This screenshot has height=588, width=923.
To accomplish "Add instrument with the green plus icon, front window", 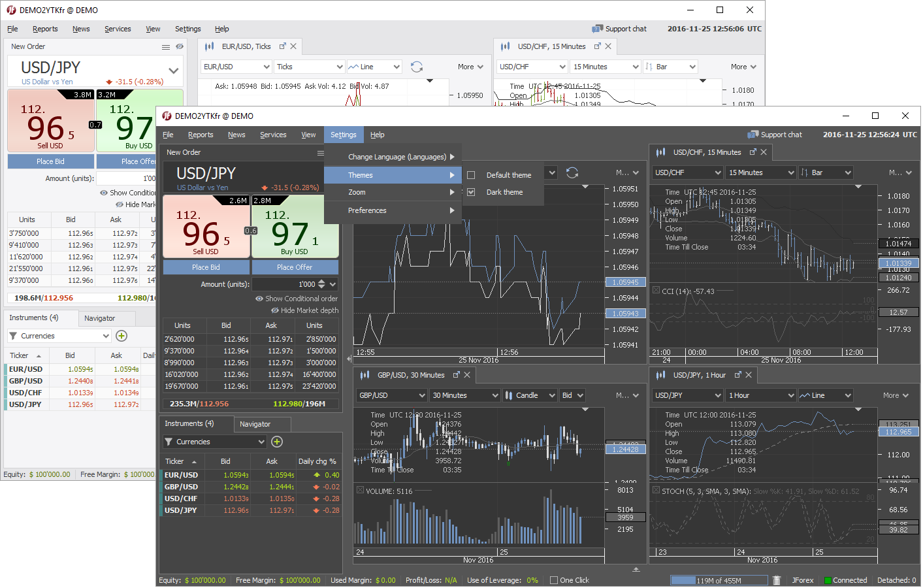I will (277, 442).
